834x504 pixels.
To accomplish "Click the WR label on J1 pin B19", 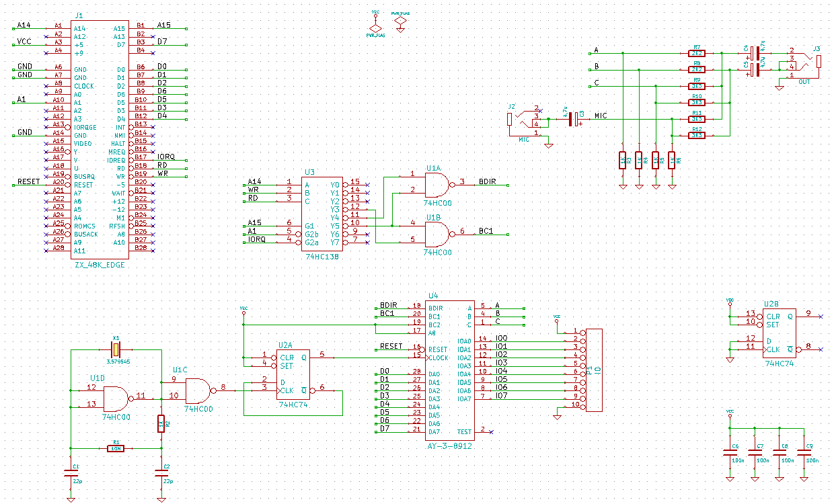I will click(163, 173).
